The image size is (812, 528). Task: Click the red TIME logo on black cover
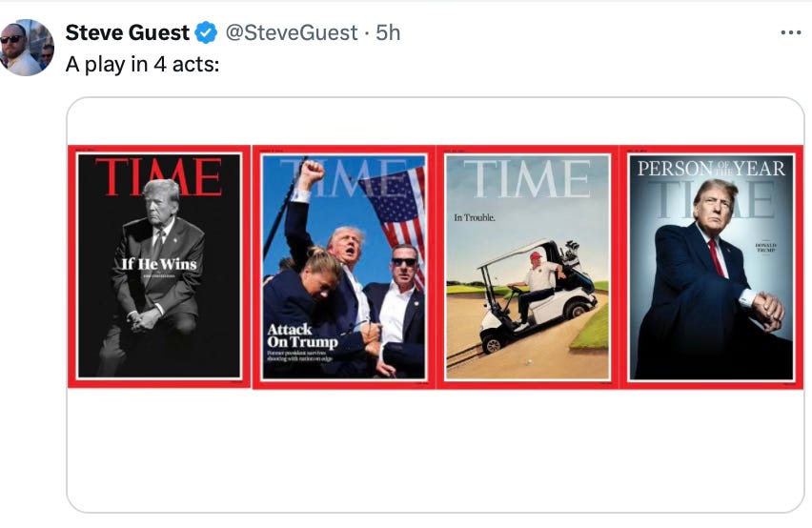pos(158,176)
